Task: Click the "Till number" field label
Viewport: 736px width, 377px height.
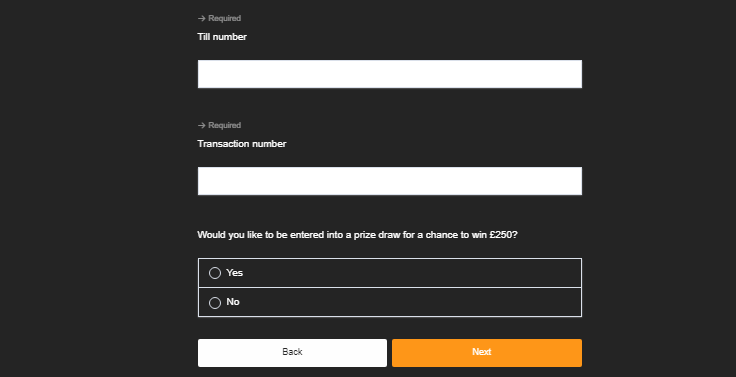Action: click(x=222, y=37)
